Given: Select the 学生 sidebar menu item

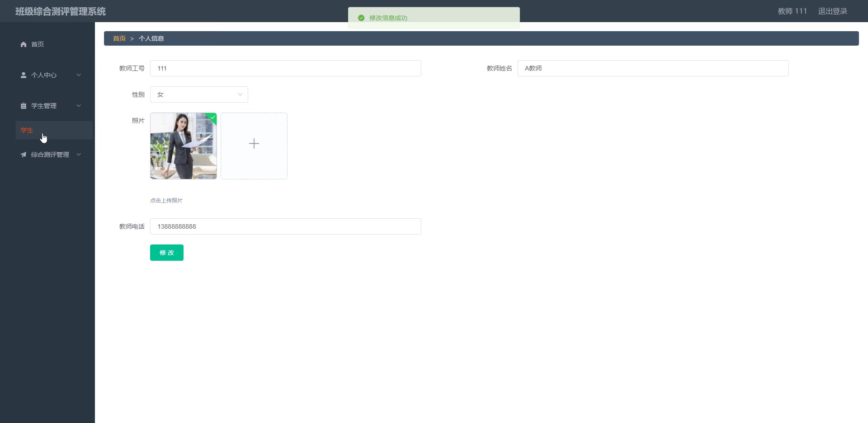Looking at the screenshot, I should [27, 130].
